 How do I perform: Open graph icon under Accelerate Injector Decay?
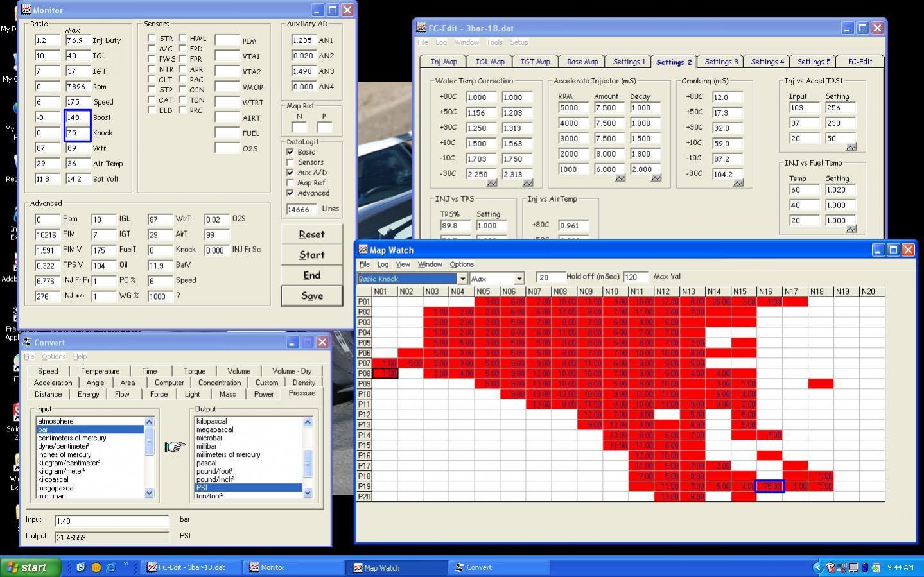656,178
